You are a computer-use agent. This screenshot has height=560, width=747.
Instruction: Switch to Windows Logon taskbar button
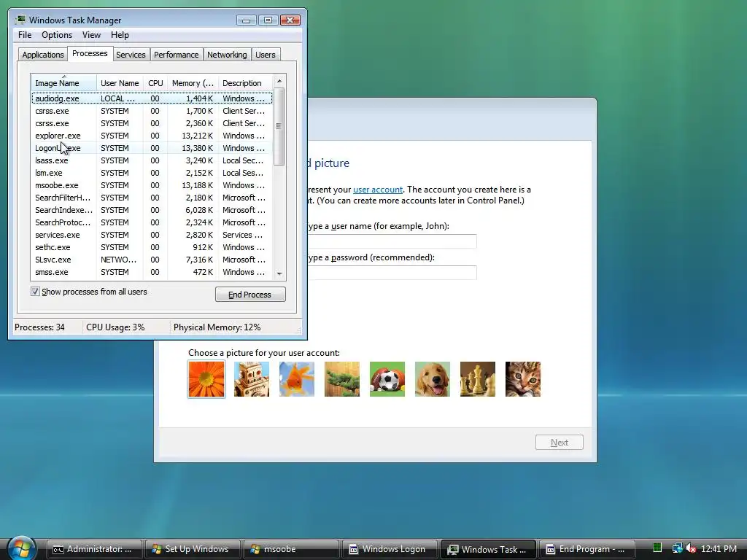coord(390,549)
